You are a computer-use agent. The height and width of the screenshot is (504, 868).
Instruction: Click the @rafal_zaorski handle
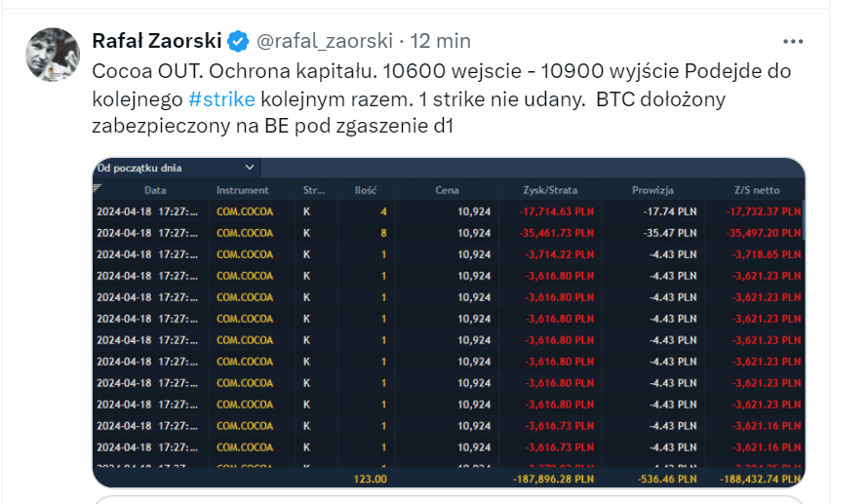pos(324,41)
